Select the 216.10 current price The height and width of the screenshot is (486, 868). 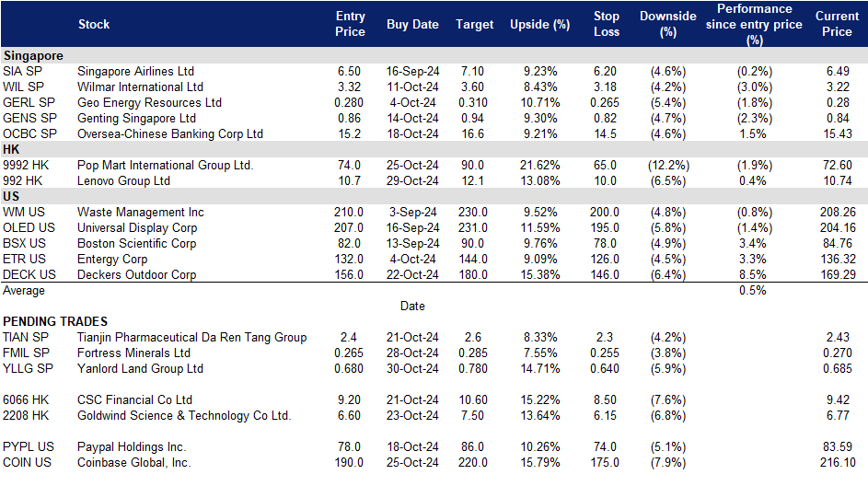(838, 463)
